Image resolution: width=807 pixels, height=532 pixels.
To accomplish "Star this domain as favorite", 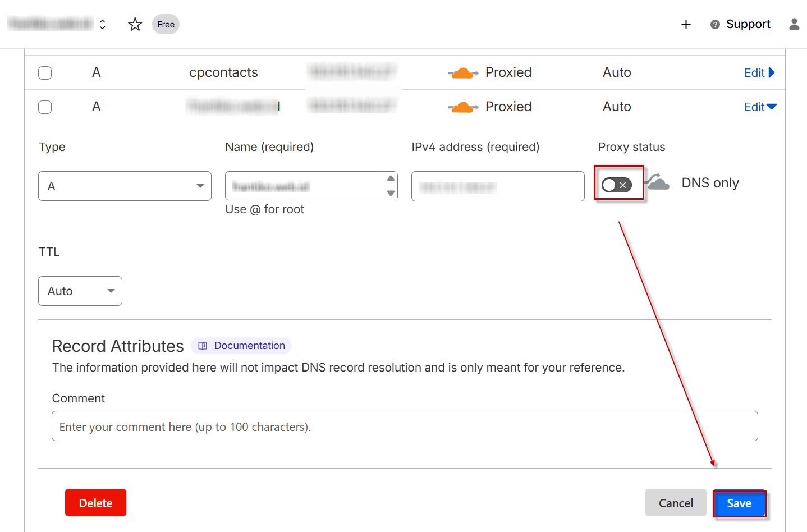I will pyautogui.click(x=135, y=24).
